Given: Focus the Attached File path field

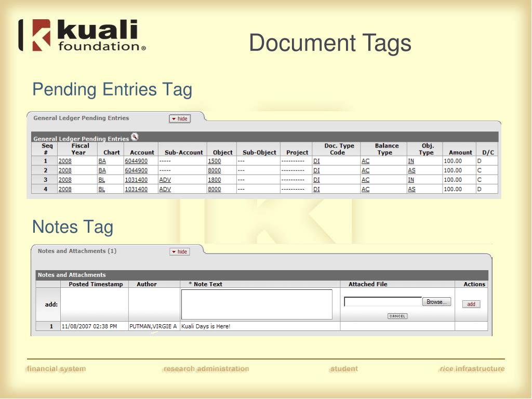Looking at the screenshot, I should coord(383,302).
